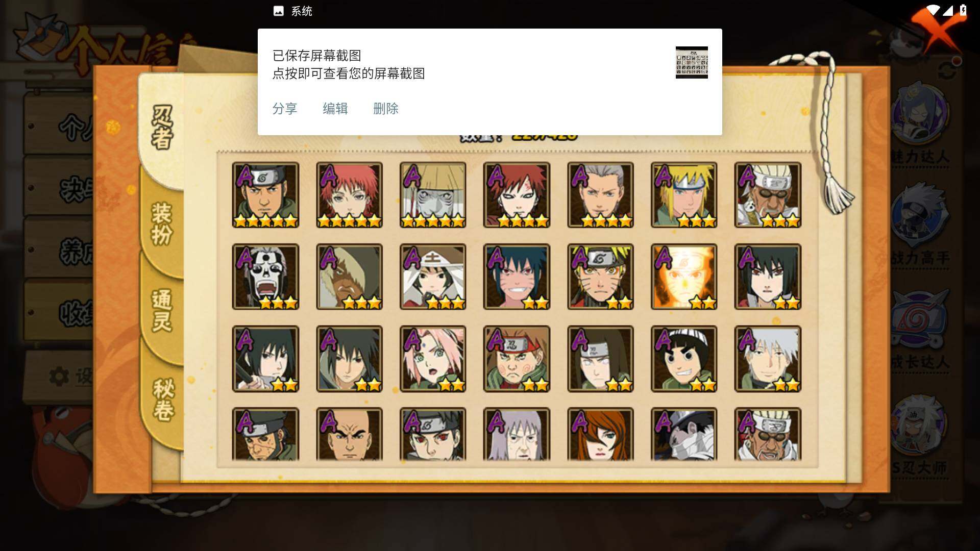The width and height of the screenshot is (980, 551).
Task: Tap 删除 in the screenshot notification
Action: [x=386, y=109]
